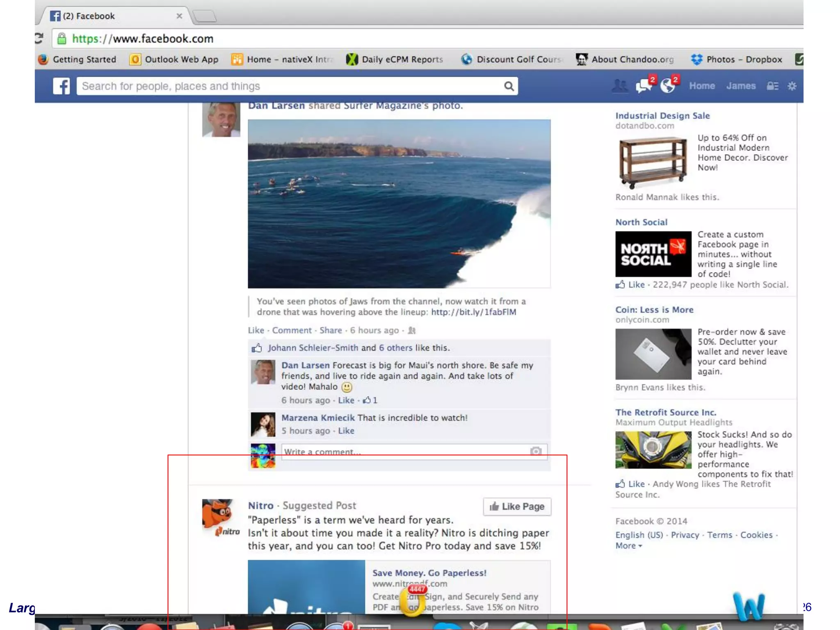
Task: Open the friend requests icon
Action: (x=619, y=86)
